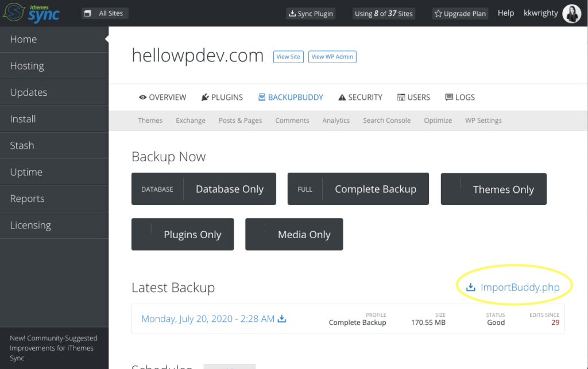
Task: Click the download icon beside the July 20 backup
Action: 281,318
